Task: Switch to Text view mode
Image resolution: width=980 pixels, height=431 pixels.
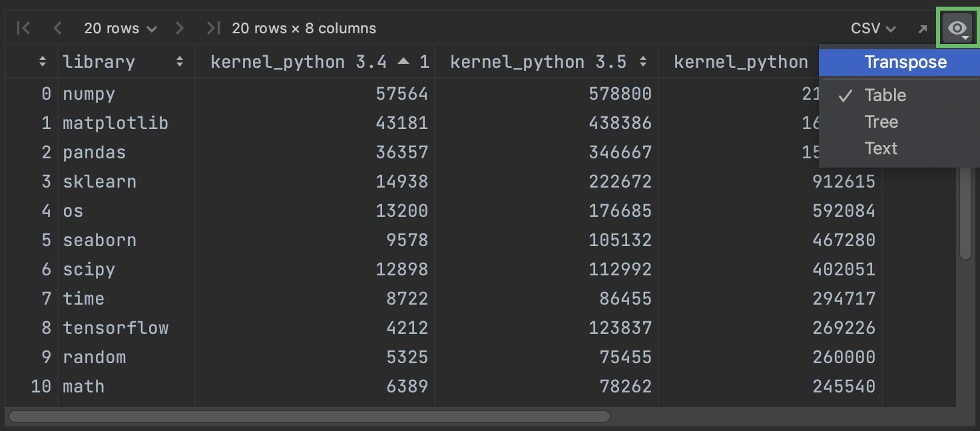Action: (881, 148)
